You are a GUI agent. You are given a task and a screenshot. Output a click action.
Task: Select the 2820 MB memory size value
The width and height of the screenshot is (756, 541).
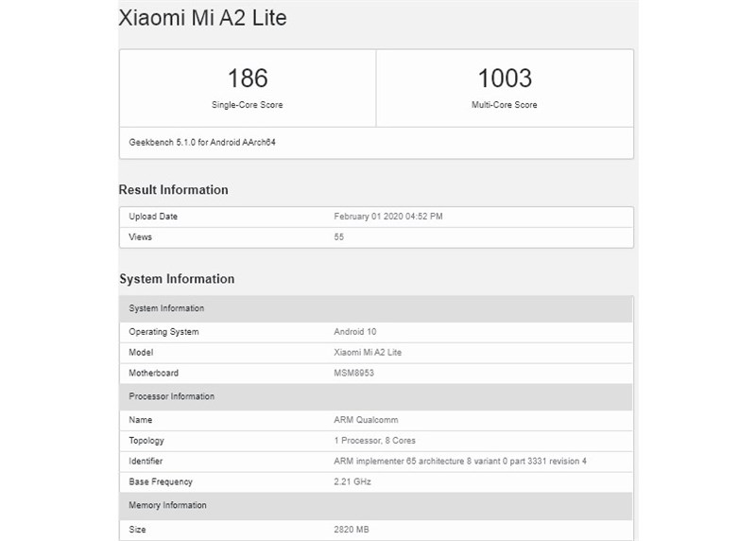click(352, 530)
